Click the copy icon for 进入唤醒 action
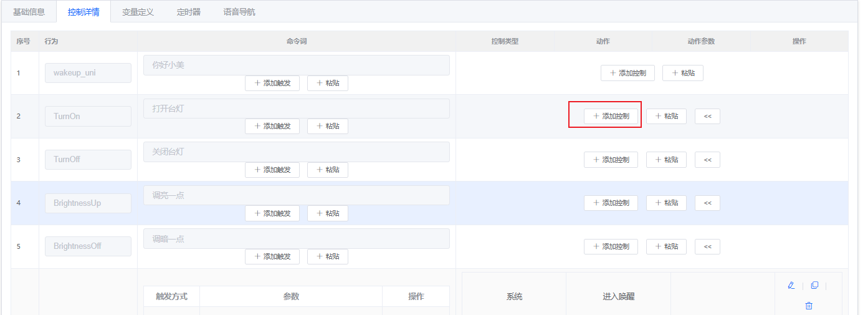 [x=814, y=286]
